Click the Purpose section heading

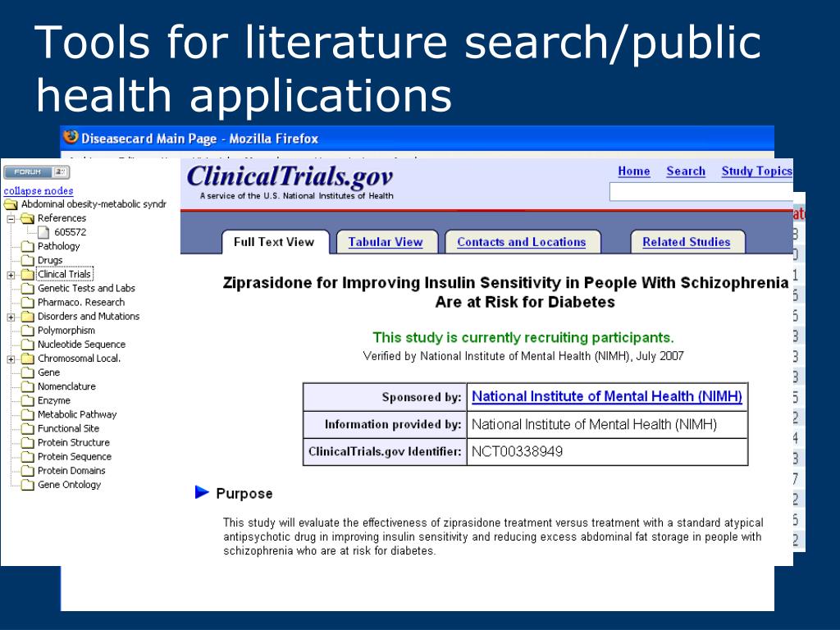click(244, 494)
